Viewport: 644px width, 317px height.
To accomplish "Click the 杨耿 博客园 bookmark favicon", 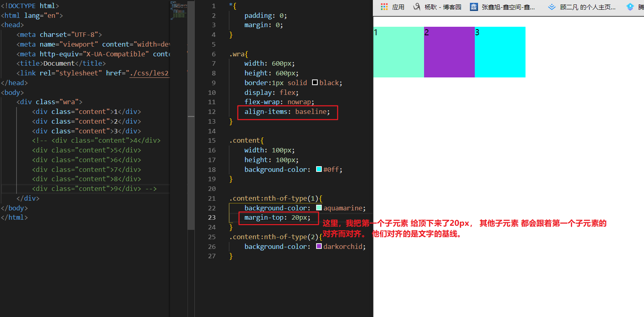I will coord(417,7).
